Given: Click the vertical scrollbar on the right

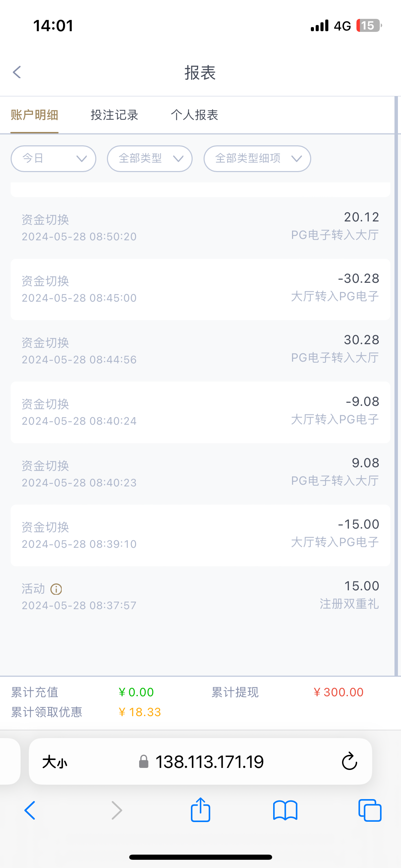Looking at the screenshot, I should [397, 377].
